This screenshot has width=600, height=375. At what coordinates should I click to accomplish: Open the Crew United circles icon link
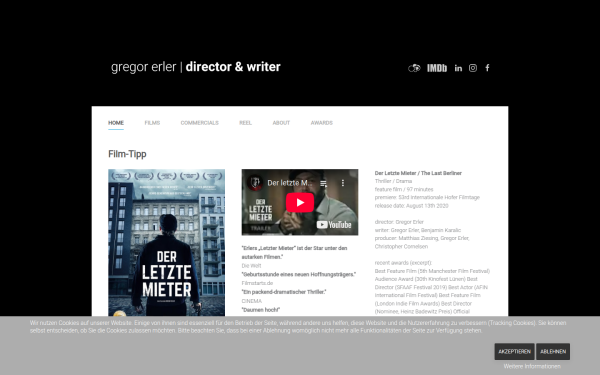[414, 68]
